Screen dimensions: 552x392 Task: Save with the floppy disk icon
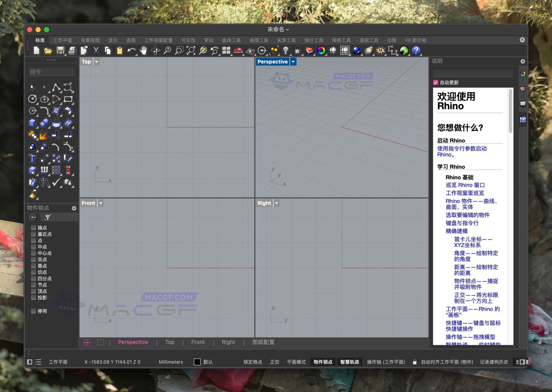(60, 50)
